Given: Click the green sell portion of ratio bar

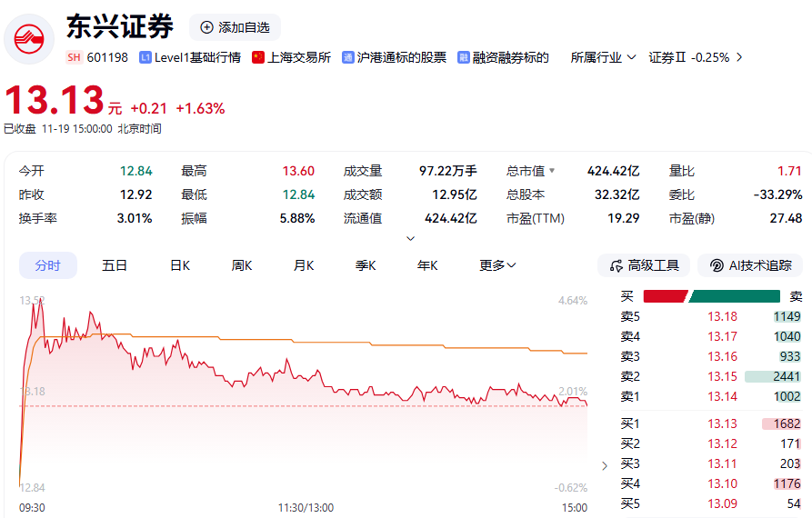Looking at the screenshot, I should click(x=736, y=296).
